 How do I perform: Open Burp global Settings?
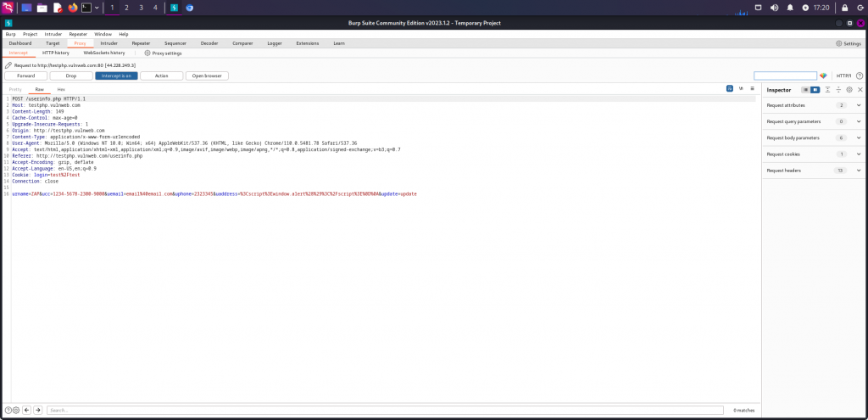coord(849,43)
